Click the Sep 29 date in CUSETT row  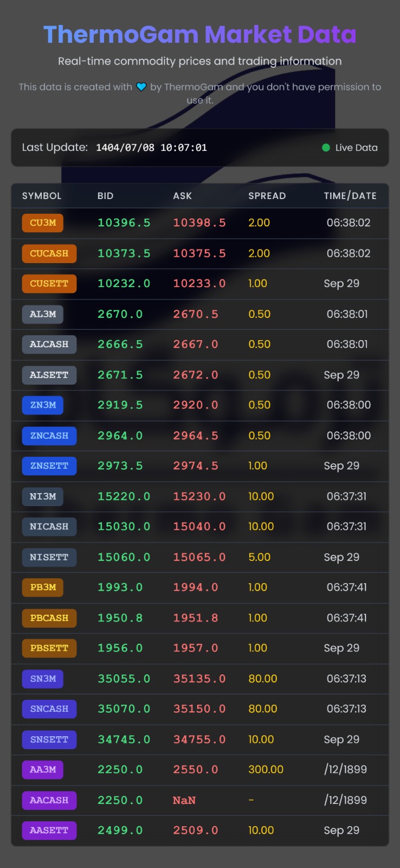tap(341, 284)
